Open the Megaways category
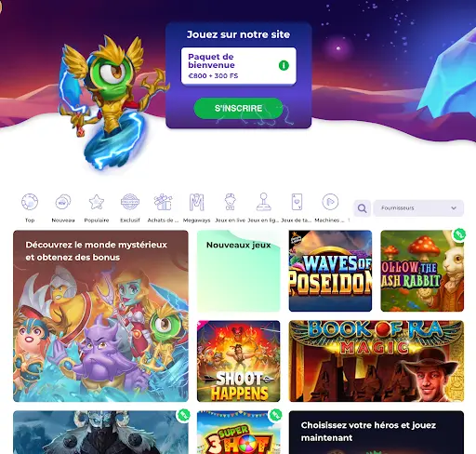This screenshot has width=476, height=454. (196, 202)
